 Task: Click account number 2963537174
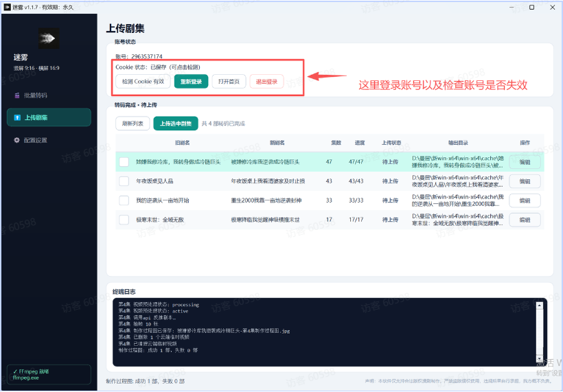coord(147,56)
